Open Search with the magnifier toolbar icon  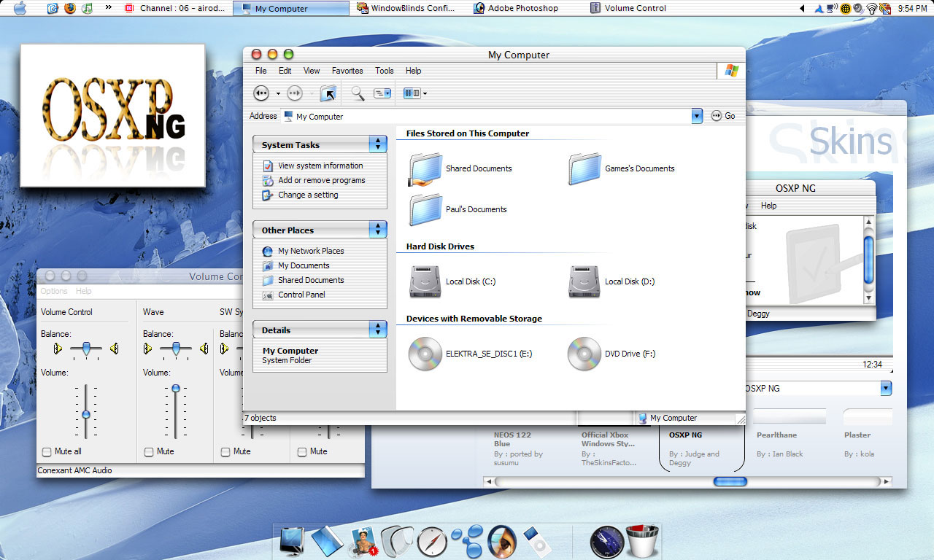coord(358,93)
